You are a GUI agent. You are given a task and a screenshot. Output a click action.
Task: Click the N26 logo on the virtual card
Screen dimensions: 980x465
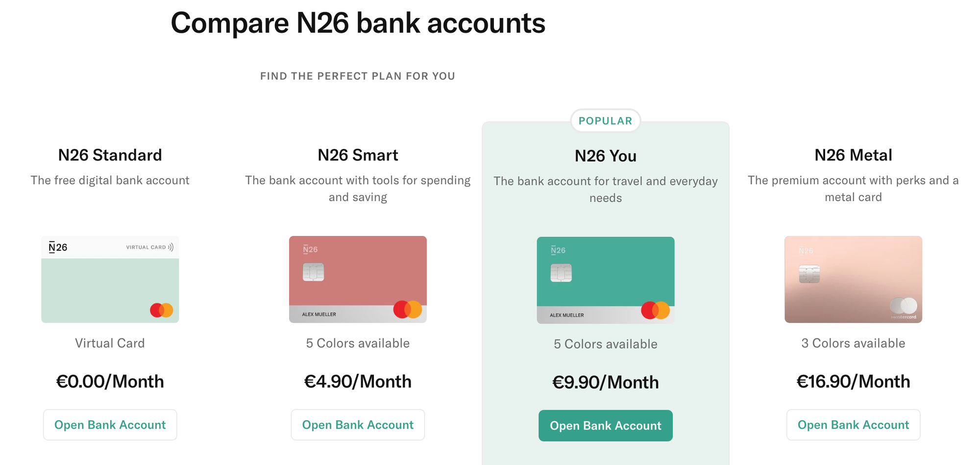pyautogui.click(x=58, y=247)
